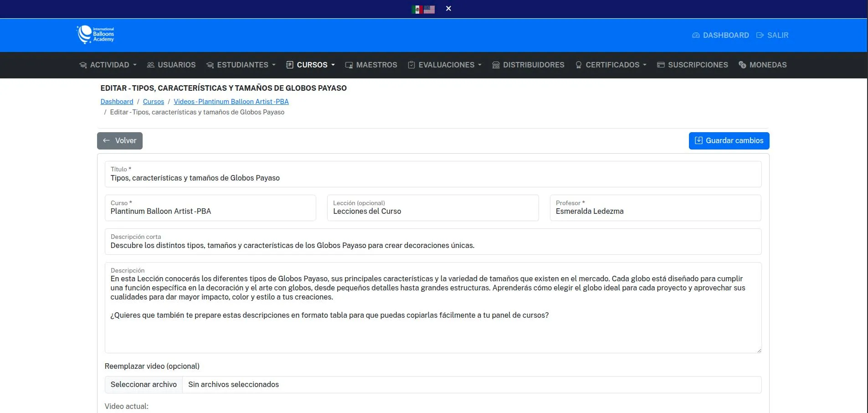This screenshot has height=413, width=868.
Task: Click the Dashboard breadcrumb link
Action: coord(117,102)
